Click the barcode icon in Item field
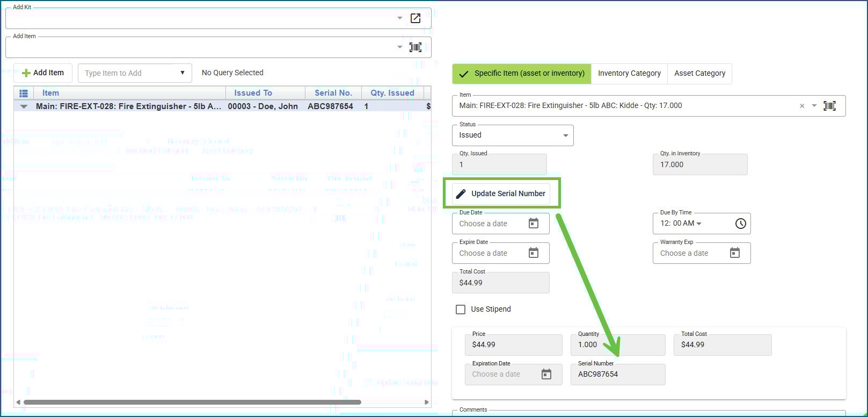The width and height of the screenshot is (868, 417). [829, 106]
